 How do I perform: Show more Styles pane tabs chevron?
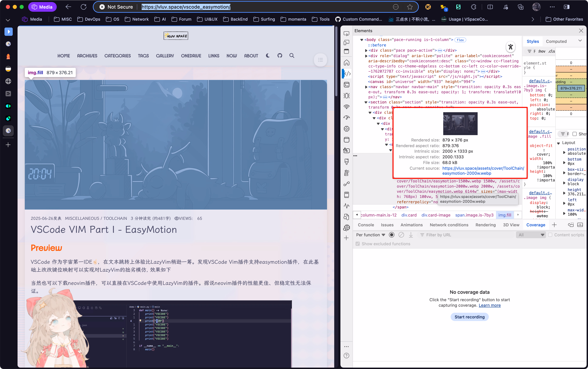tap(580, 41)
